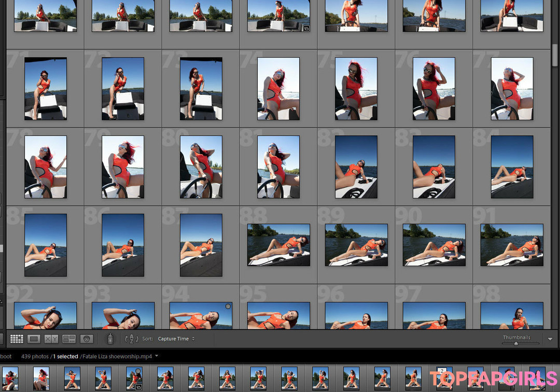Toggle quick collection circle on photo 94
The image size is (560, 392).
pyautogui.click(x=228, y=306)
